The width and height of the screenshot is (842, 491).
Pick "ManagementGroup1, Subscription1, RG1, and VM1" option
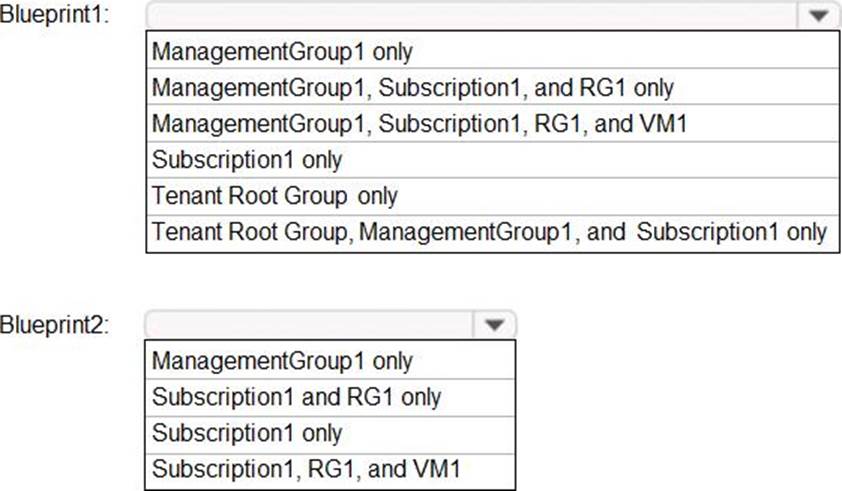tap(420, 123)
